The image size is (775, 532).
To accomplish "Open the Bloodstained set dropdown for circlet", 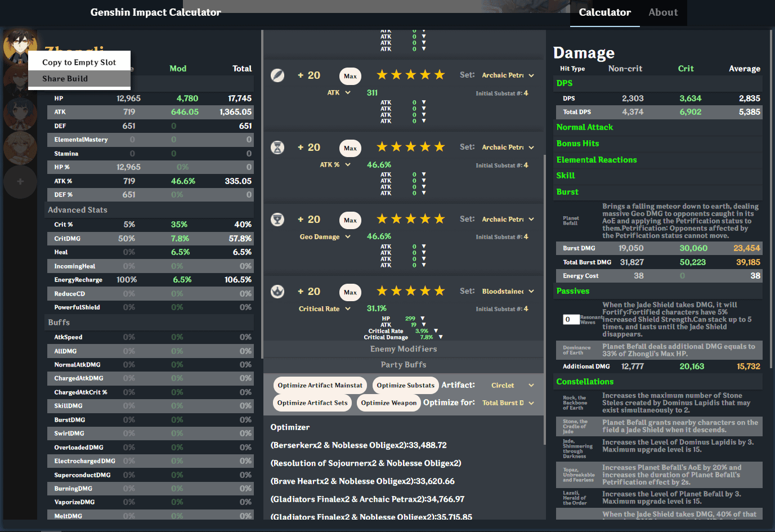I will click(x=508, y=292).
